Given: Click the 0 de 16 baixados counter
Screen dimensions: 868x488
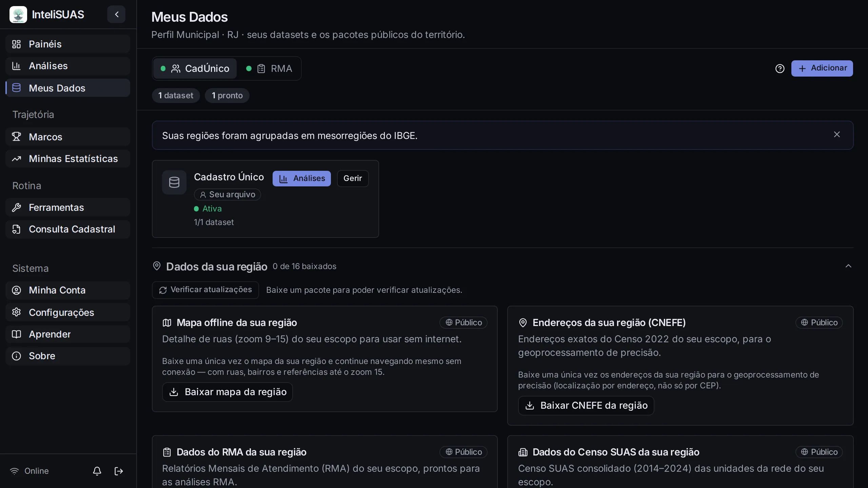Looking at the screenshot, I should 304,266.
